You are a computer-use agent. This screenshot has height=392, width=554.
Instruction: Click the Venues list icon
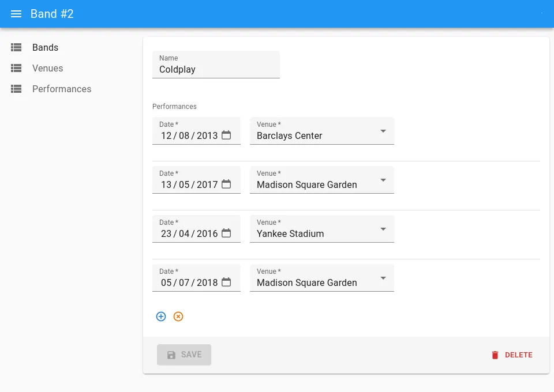(16, 68)
